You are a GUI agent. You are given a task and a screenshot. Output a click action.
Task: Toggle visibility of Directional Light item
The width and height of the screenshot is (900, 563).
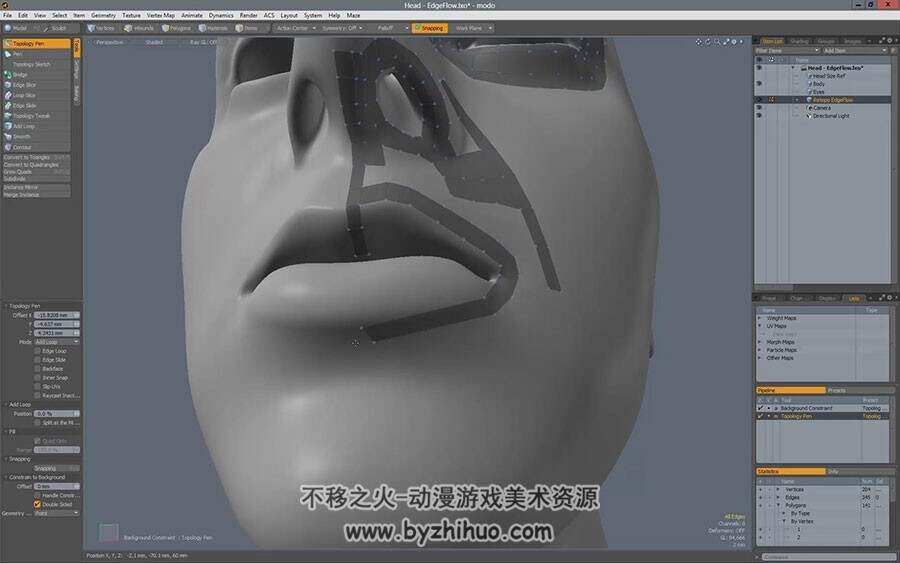click(x=759, y=116)
